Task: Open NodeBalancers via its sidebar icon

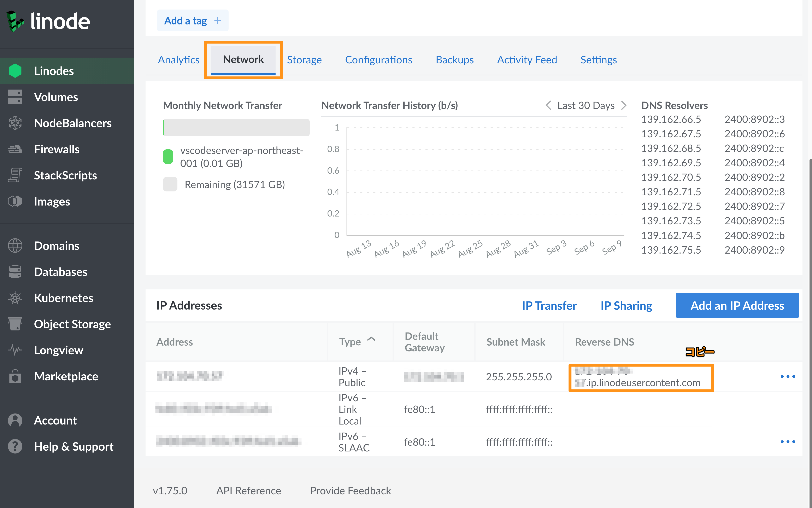Action: point(15,123)
